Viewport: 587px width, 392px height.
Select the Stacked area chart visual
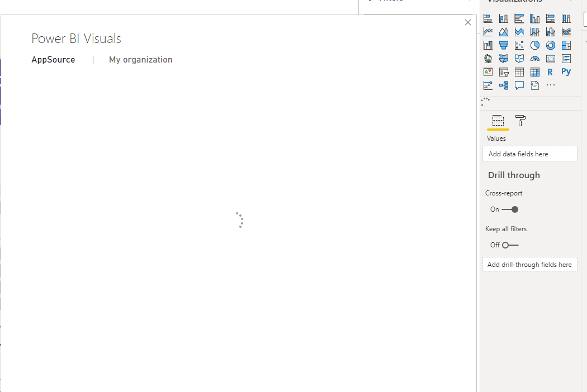pos(519,32)
